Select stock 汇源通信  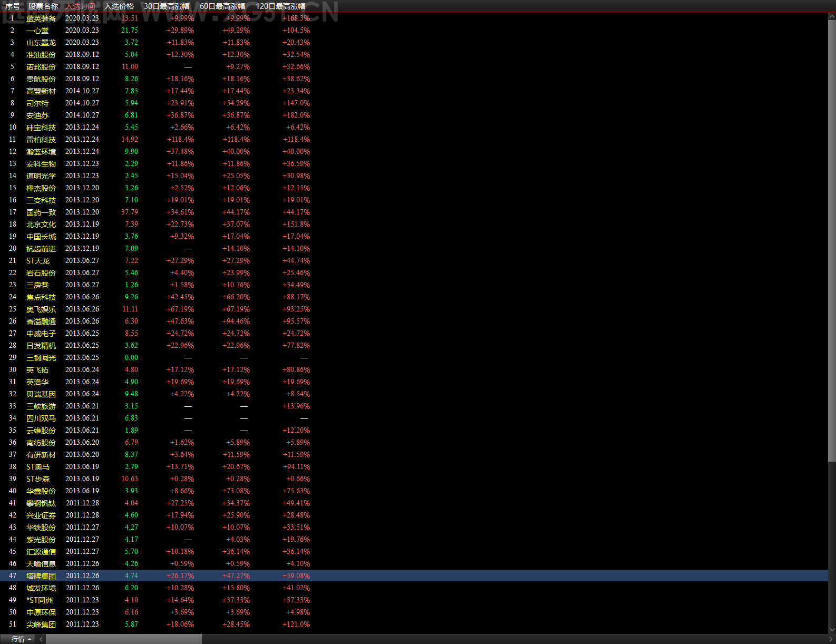[x=41, y=552]
